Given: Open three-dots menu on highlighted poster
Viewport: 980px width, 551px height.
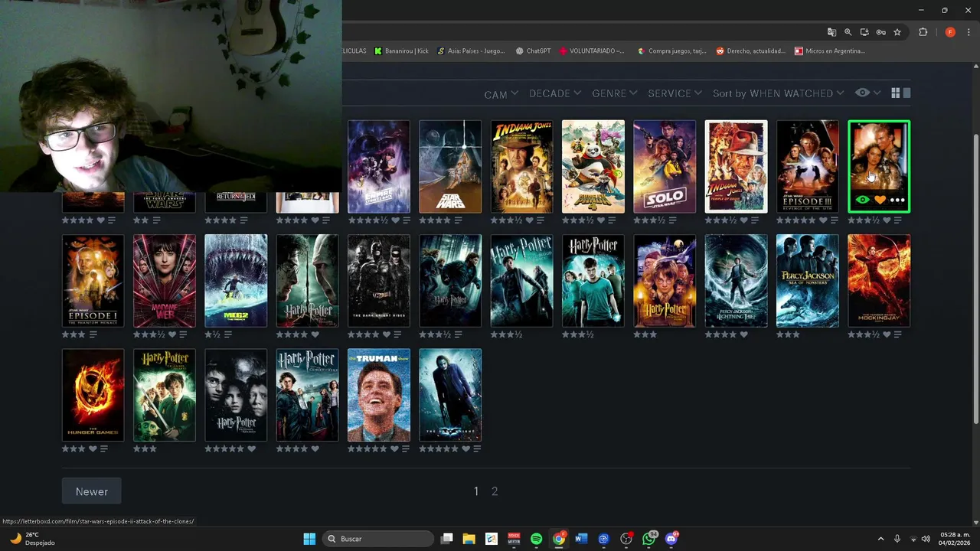Looking at the screenshot, I should click(x=897, y=200).
